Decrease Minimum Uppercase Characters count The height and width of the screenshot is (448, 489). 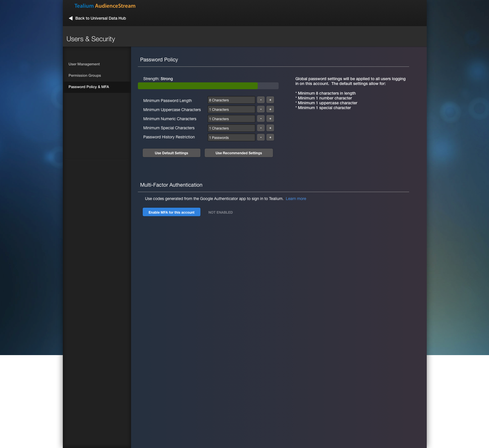click(x=261, y=109)
